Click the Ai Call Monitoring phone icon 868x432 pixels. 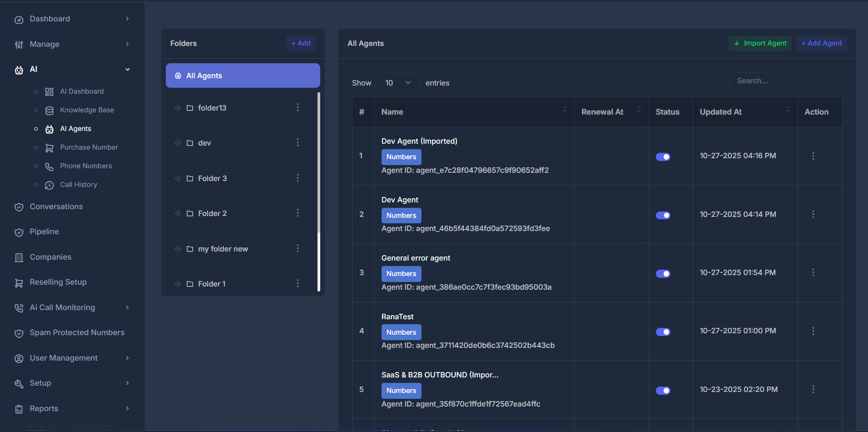(x=19, y=308)
